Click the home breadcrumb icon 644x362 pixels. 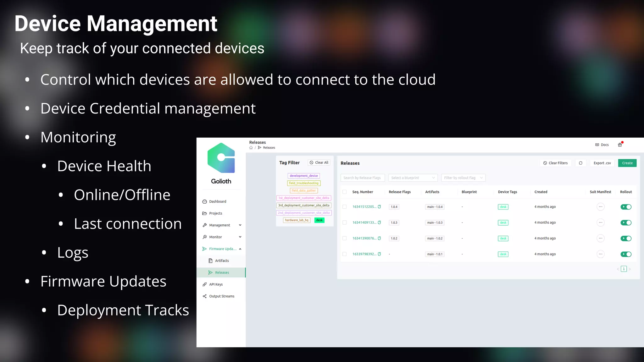coord(251,147)
